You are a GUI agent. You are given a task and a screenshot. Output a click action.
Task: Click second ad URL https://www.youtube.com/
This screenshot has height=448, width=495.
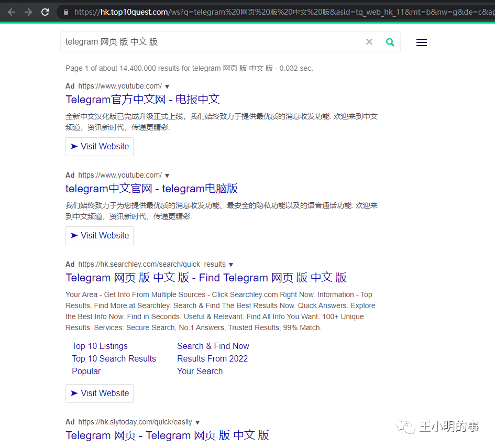click(120, 175)
